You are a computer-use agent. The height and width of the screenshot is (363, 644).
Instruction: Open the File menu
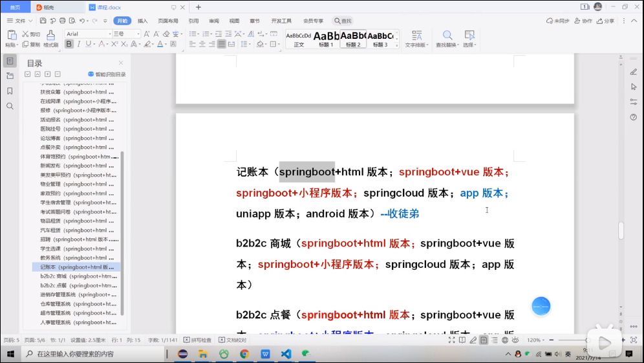pyautogui.click(x=19, y=21)
